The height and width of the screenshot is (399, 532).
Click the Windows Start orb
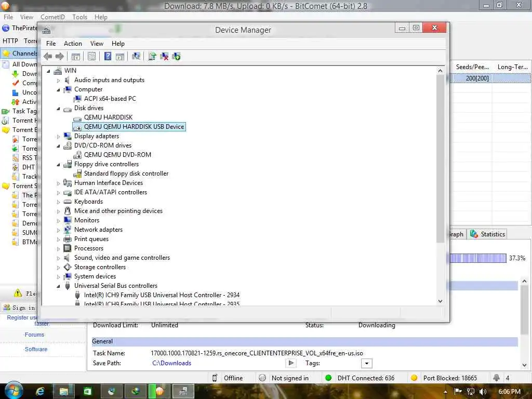tap(14, 391)
